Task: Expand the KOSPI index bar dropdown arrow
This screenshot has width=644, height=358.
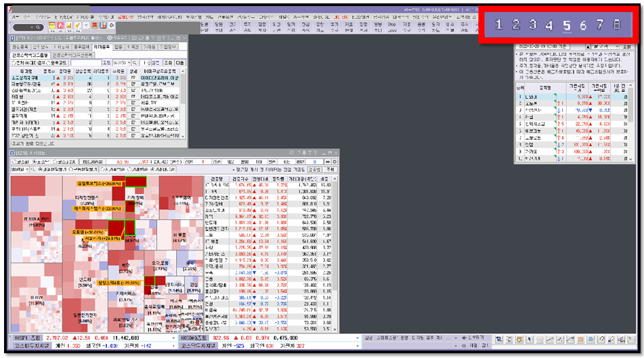Action: [173, 338]
